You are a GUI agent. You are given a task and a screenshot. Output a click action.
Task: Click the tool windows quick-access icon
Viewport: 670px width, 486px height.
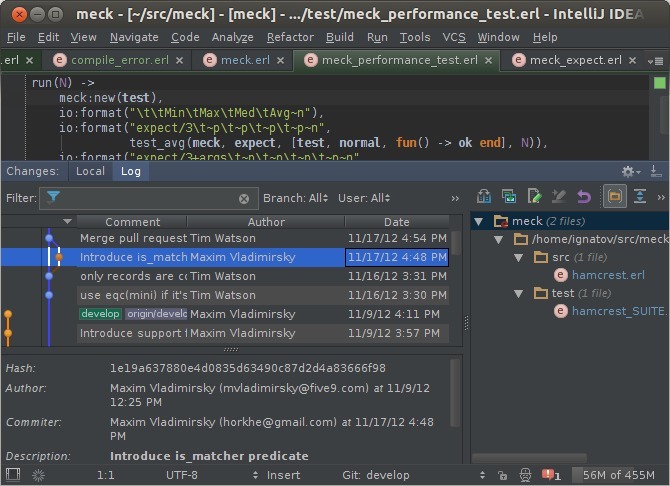point(13,475)
